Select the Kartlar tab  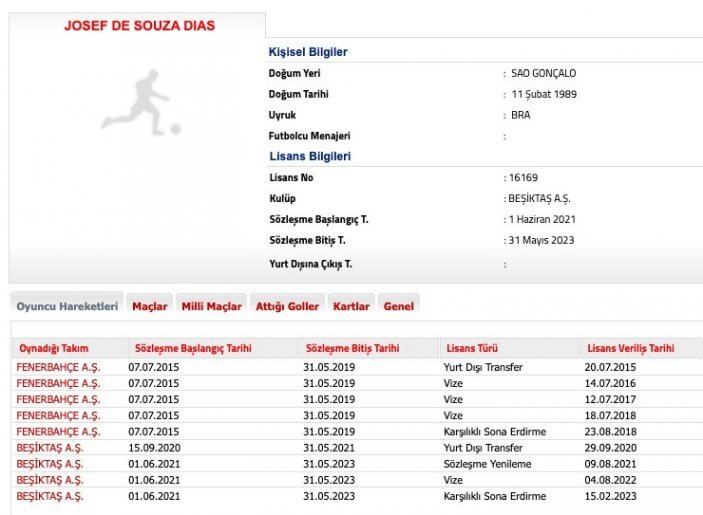351,306
